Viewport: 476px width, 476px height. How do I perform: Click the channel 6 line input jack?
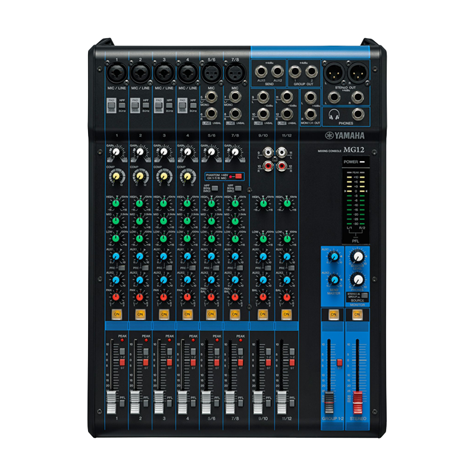pyautogui.click(x=211, y=114)
